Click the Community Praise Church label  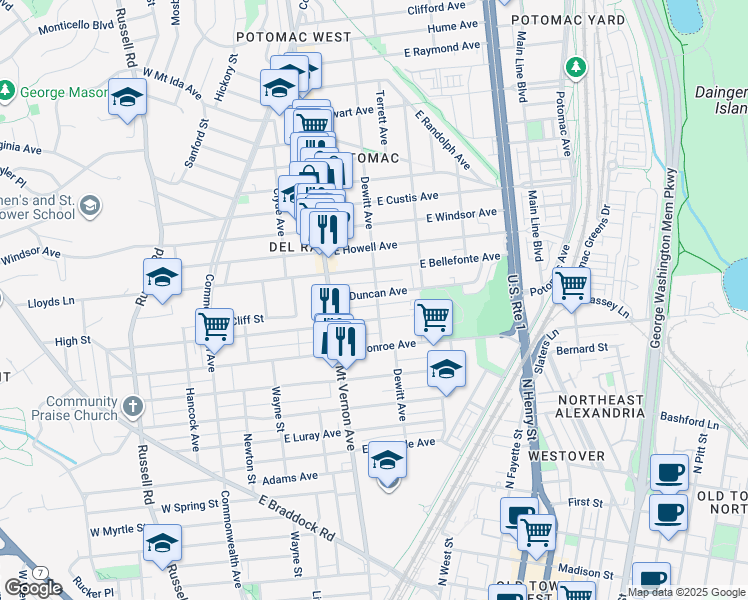(x=74, y=408)
